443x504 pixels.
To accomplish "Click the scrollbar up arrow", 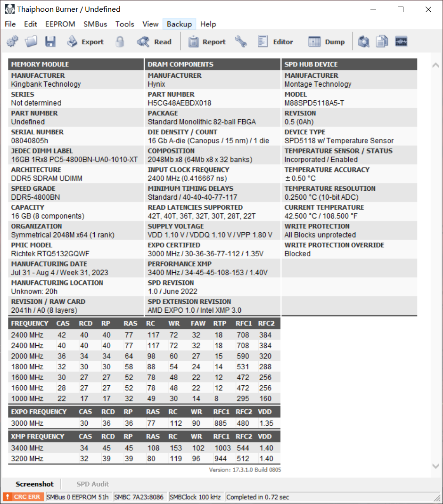I will pyautogui.click(x=435, y=65).
